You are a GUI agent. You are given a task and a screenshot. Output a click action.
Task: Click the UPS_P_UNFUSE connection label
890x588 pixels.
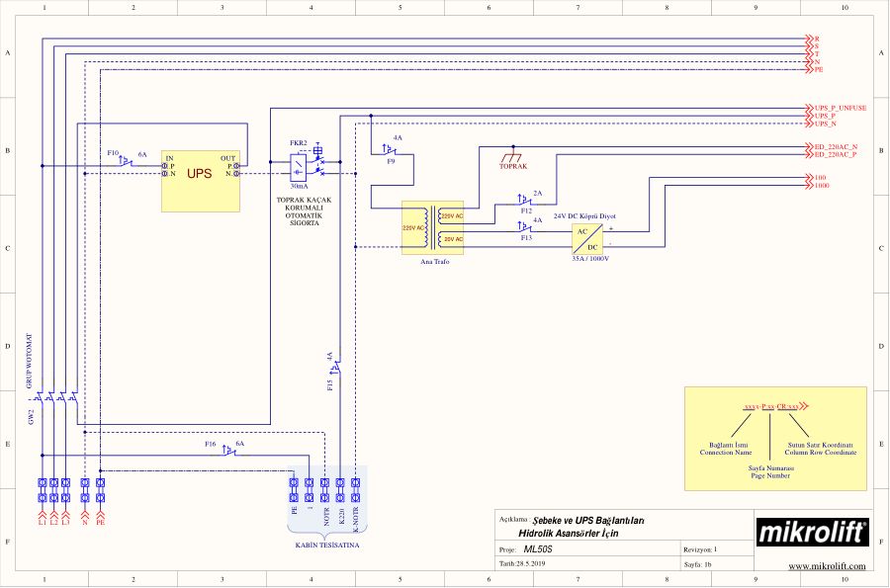coord(841,108)
